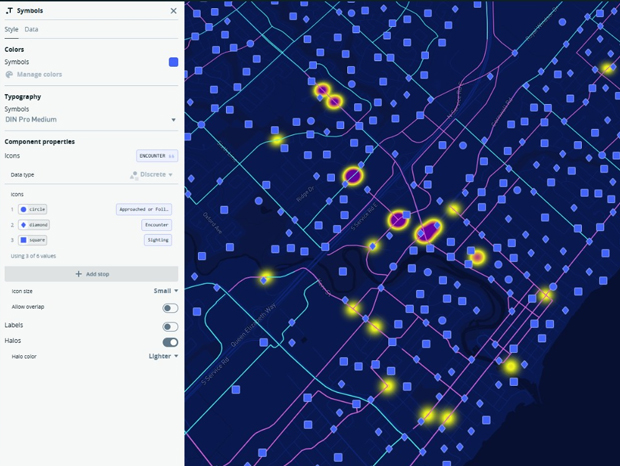
Task: Enable the Labels toggle
Action: [x=170, y=326]
